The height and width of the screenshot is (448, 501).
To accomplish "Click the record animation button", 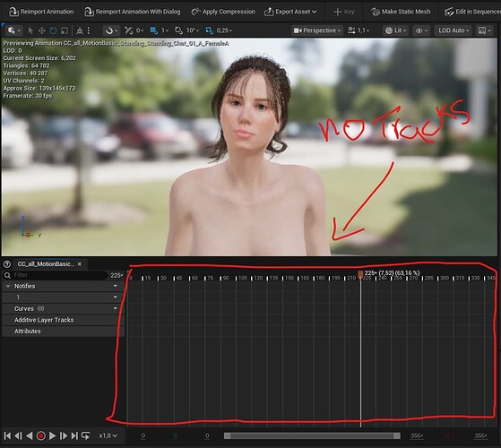I will [41, 435].
